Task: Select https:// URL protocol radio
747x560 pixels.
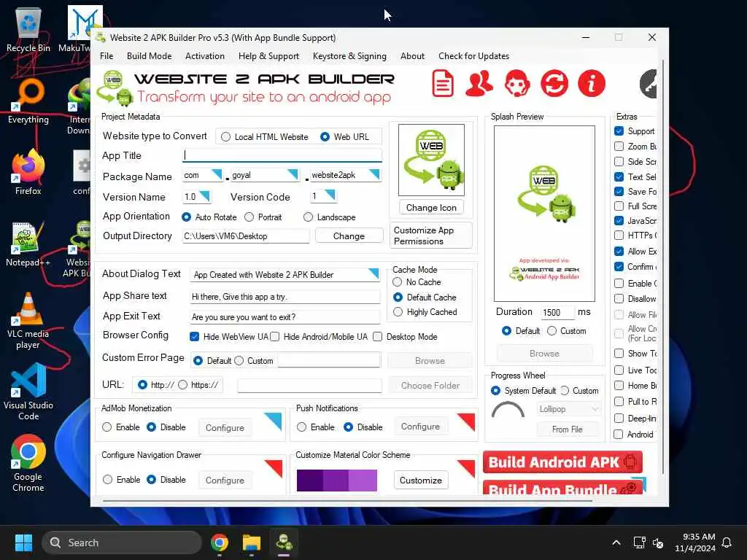Action: pyautogui.click(x=183, y=385)
